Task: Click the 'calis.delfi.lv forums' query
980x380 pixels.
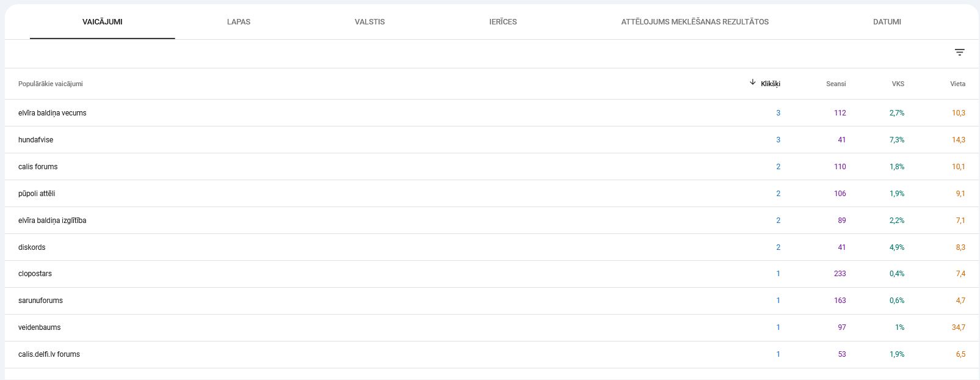Action: point(49,354)
